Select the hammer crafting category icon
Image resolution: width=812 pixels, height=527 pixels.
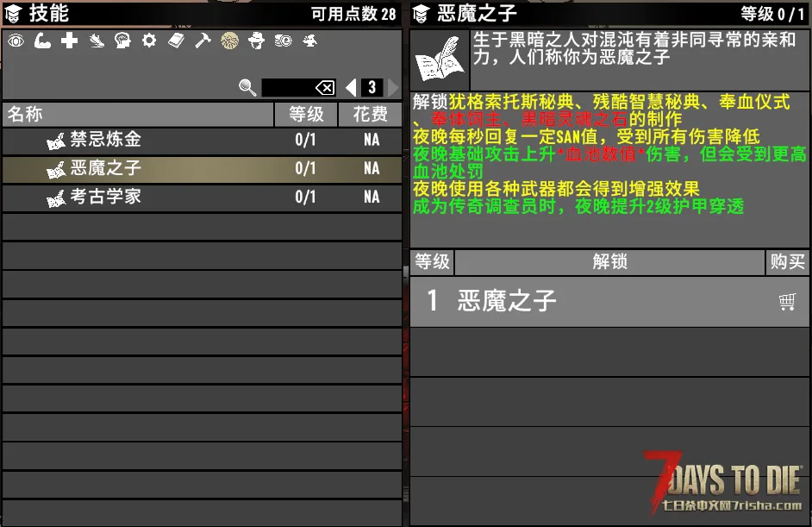point(203,41)
